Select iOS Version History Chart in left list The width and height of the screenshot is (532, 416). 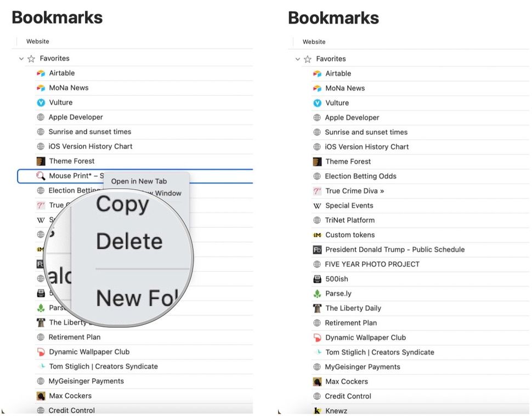click(90, 146)
